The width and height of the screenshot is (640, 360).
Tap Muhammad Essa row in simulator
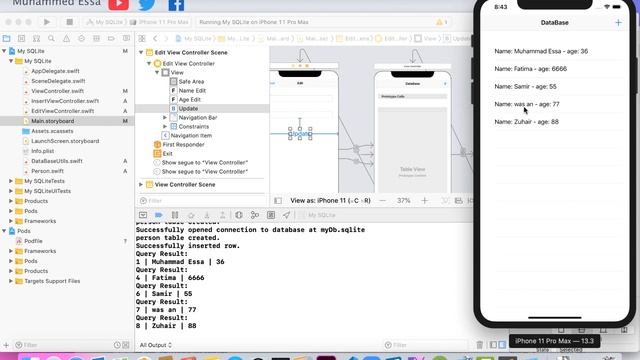coord(555,51)
